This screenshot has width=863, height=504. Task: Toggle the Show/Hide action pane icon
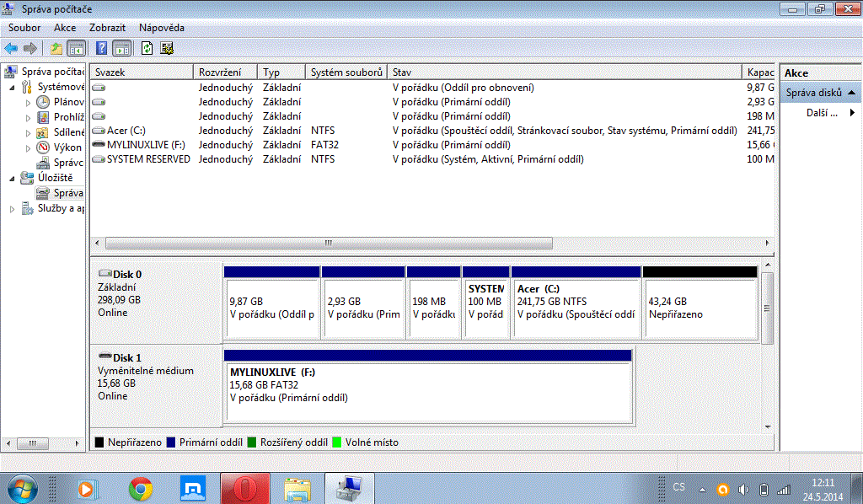(x=121, y=48)
